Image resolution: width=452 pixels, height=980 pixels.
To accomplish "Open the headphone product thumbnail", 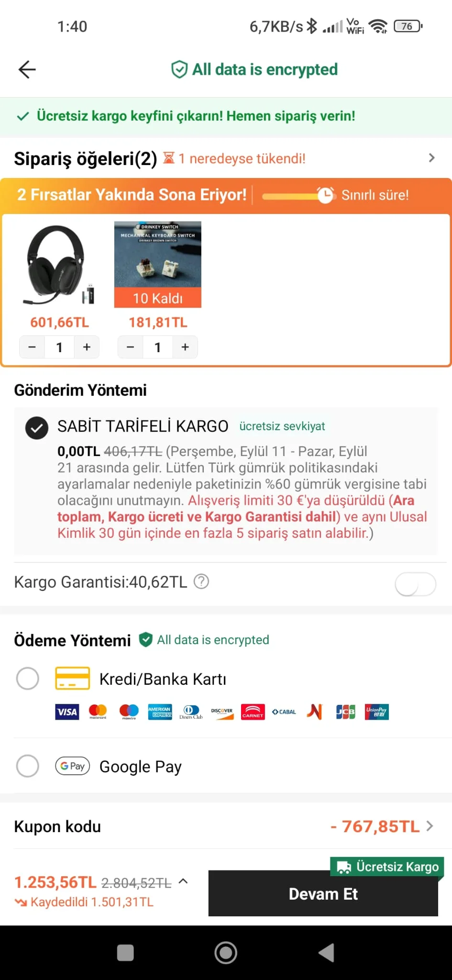I will pyautogui.click(x=59, y=264).
